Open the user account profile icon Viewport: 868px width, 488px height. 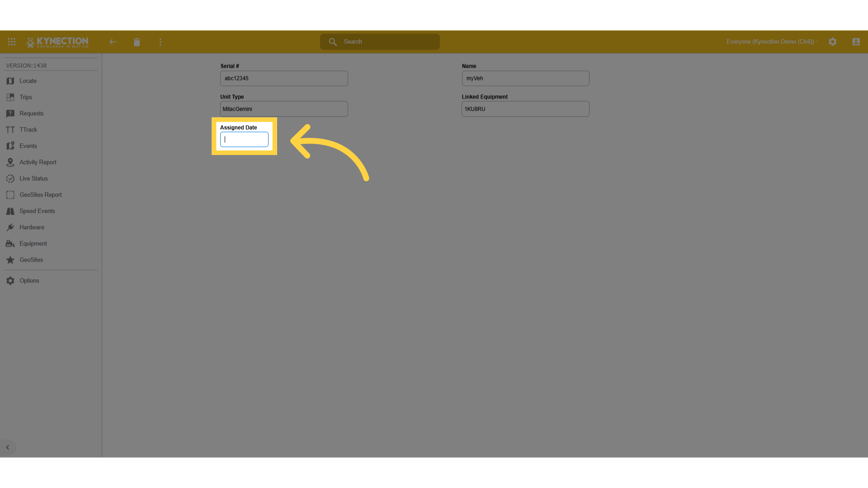[856, 42]
